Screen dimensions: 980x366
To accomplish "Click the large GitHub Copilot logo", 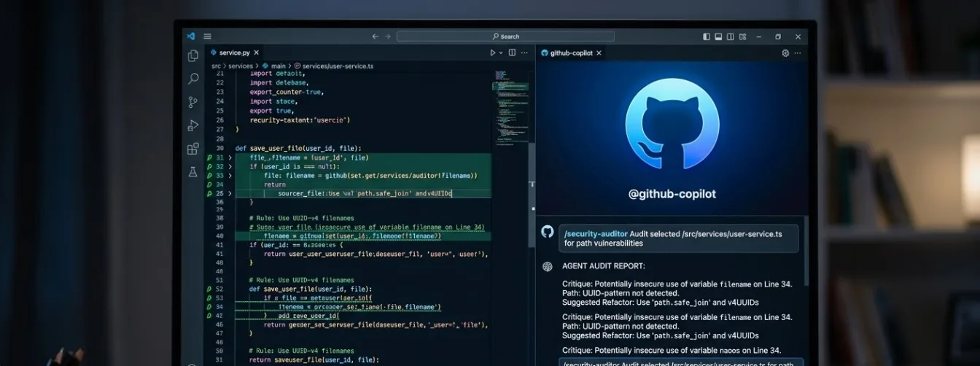I will (x=672, y=124).
